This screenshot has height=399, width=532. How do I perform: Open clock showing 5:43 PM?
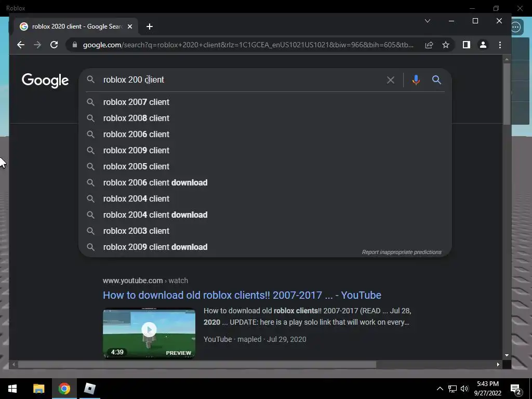487,389
